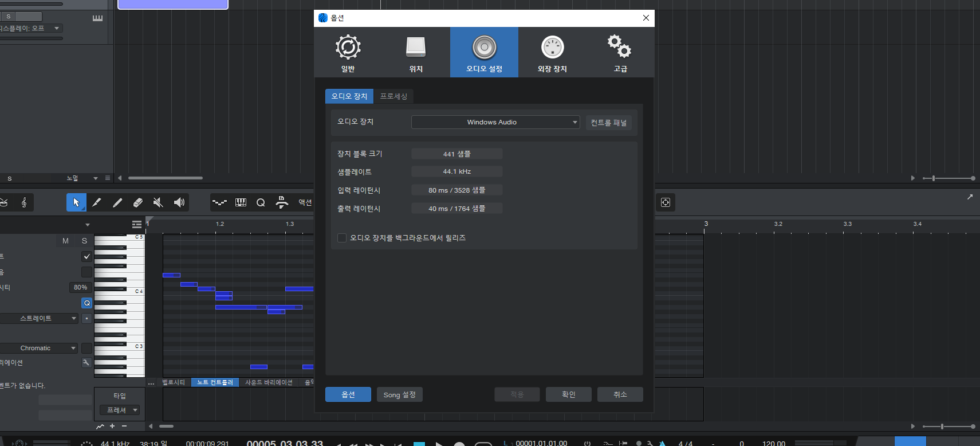Open the 일반 (General) options page

coord(348,53)
